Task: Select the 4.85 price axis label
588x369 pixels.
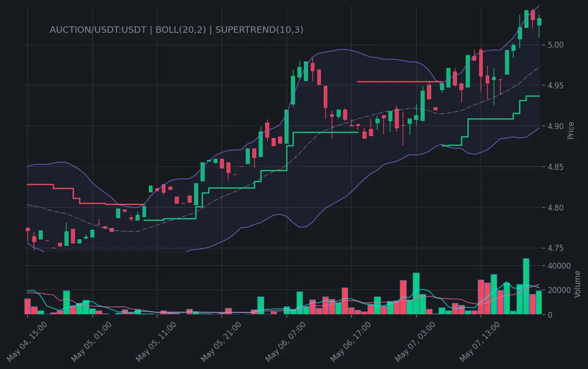Action: pyautogui.click(x=555, y=167)
